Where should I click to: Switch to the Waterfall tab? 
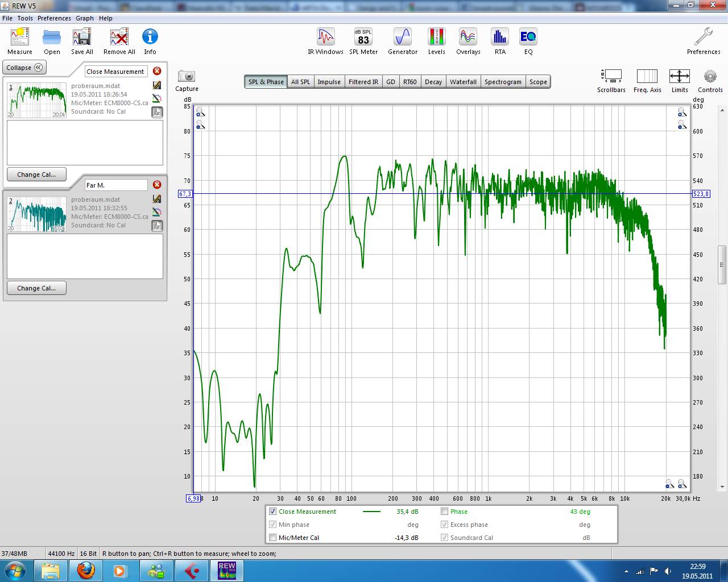pyautogui.click(x=463, y=82)
